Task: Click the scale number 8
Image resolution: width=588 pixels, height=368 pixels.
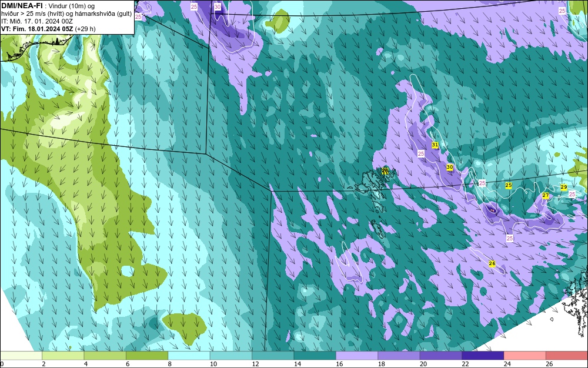Action: click(169, 364)
